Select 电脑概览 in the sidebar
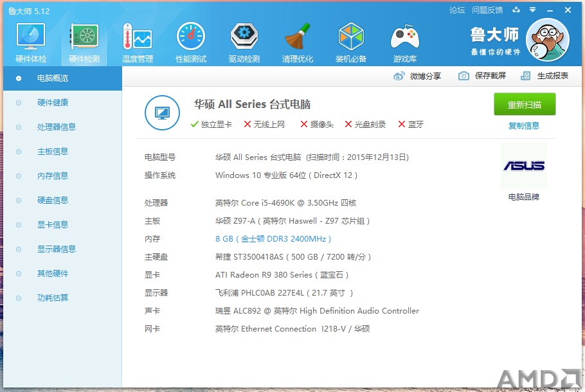Viewport: 585px width, 392px height. click(63, 78)
